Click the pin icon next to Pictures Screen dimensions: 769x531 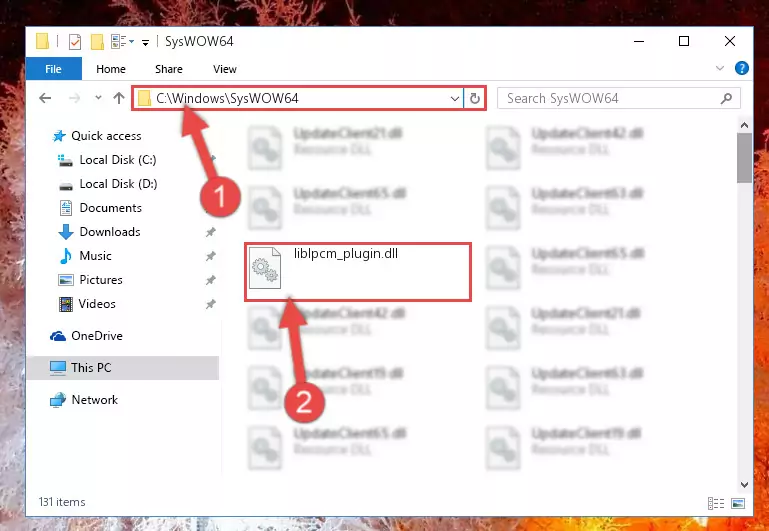point(210,280)
